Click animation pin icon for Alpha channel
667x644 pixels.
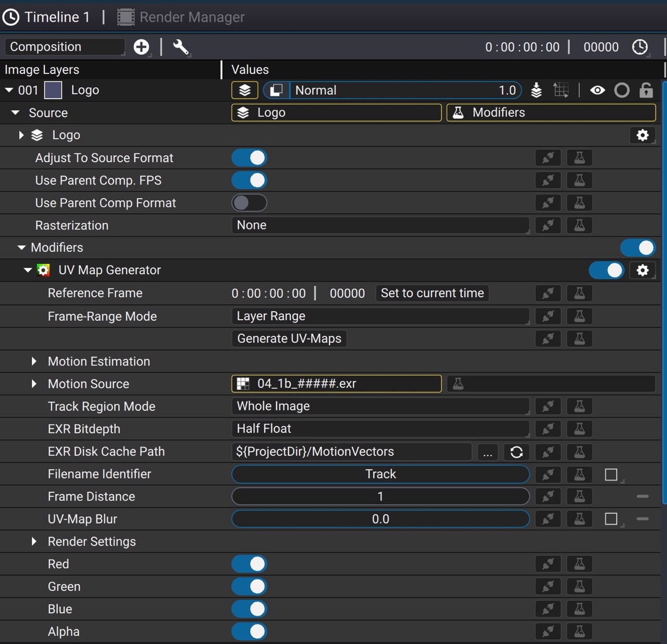pos(548,631)
